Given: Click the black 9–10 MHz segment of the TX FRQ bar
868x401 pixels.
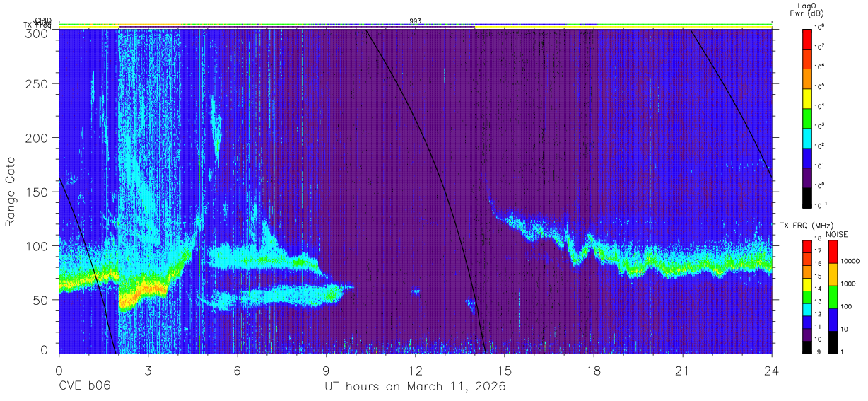Looking at the screenshot, I should click(x=807, y=347).
